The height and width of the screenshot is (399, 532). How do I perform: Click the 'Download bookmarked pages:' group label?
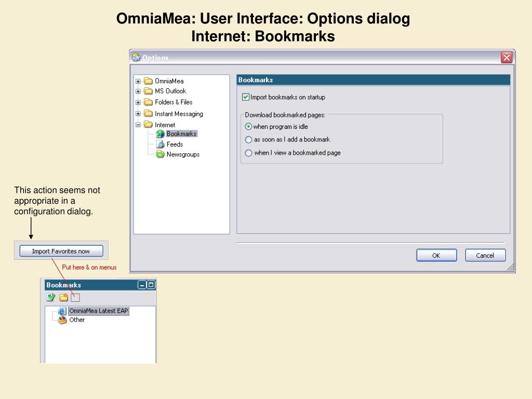tap(285, 115)
